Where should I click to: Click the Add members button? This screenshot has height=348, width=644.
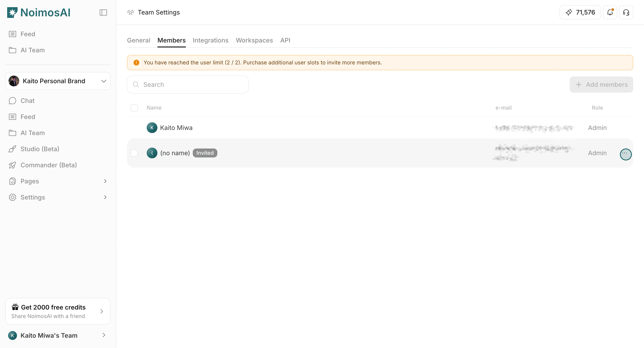pos(601,85)
